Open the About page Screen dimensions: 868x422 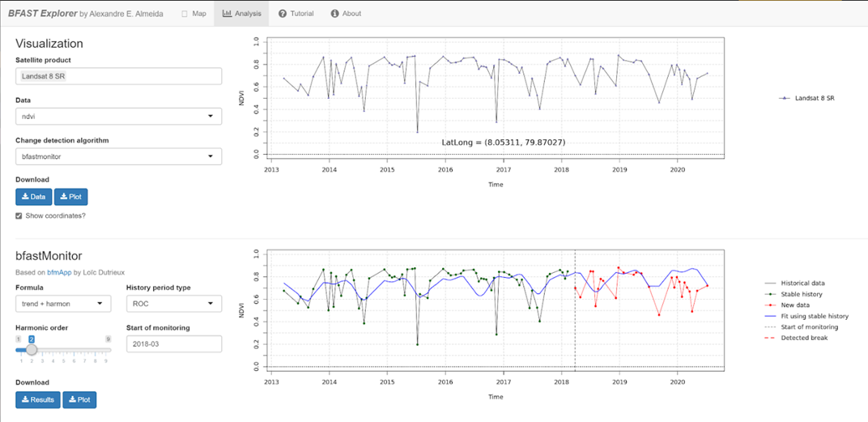point(347,14)
